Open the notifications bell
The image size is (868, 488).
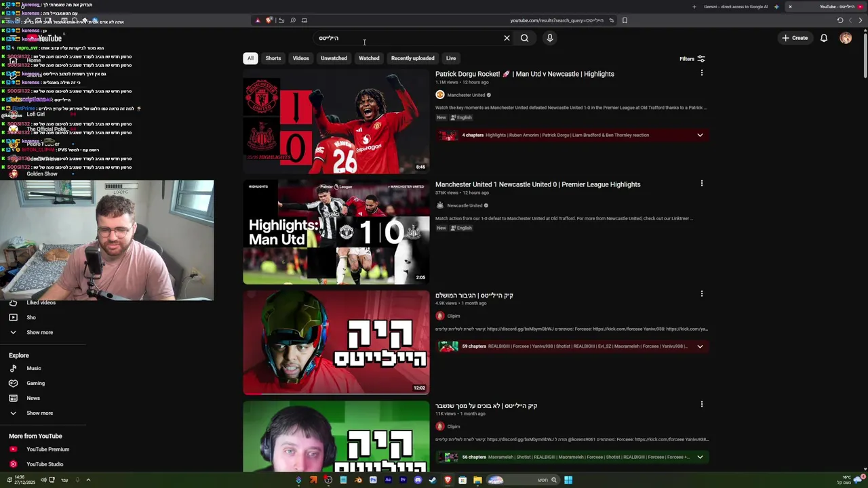[x=824, y=38]
